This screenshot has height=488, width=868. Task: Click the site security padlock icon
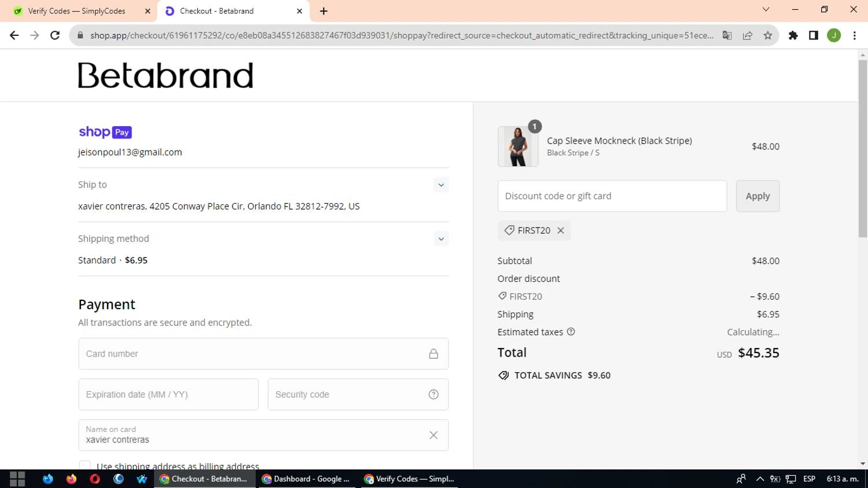click(x=80, y=35)
